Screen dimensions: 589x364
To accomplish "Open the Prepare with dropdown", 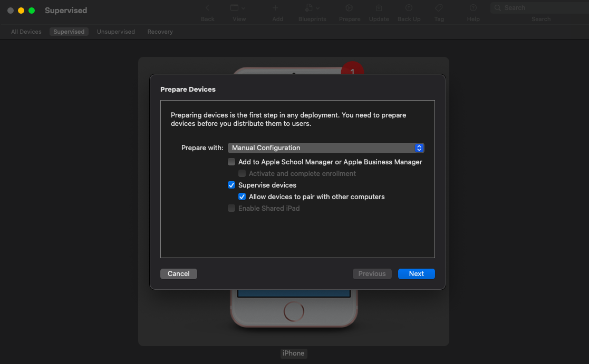I will 419,148.
